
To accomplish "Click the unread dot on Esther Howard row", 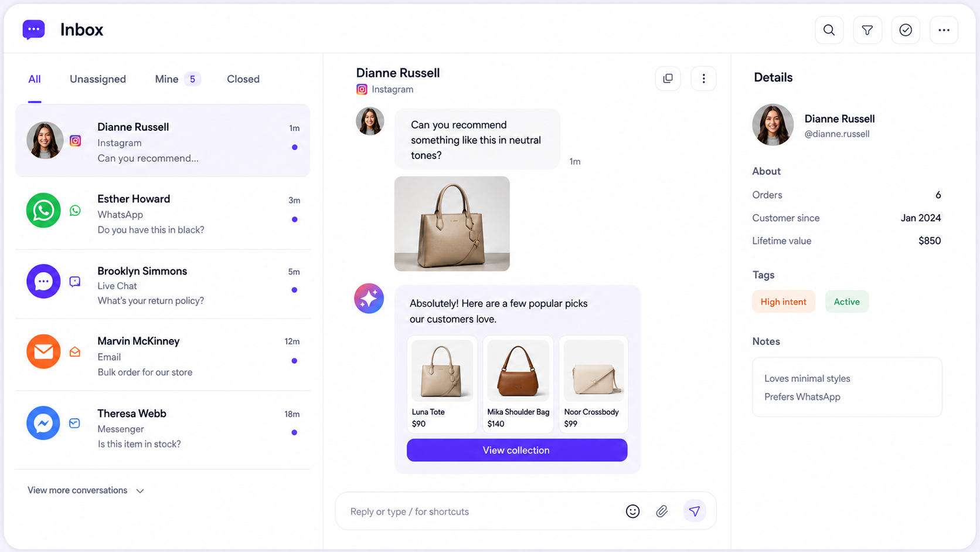I will point(294,219).
